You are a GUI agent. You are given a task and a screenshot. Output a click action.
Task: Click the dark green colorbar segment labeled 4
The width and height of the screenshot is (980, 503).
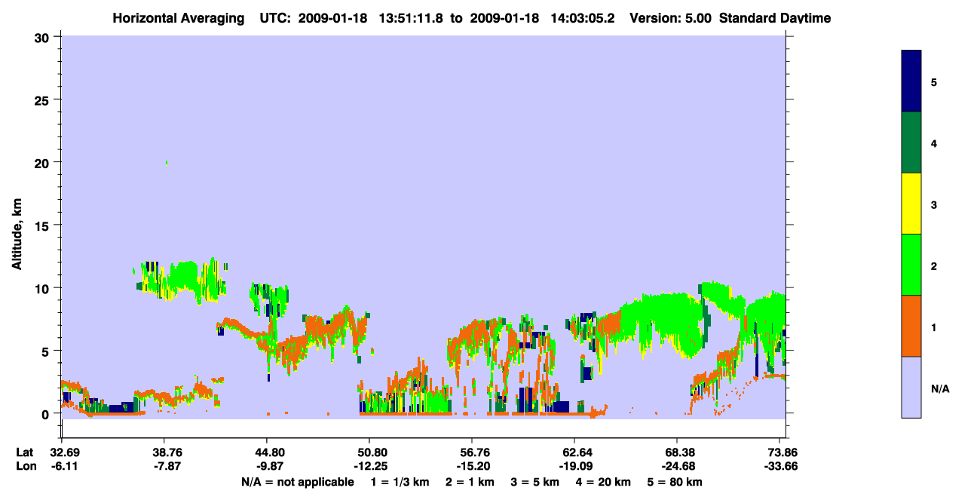[911, 143]
